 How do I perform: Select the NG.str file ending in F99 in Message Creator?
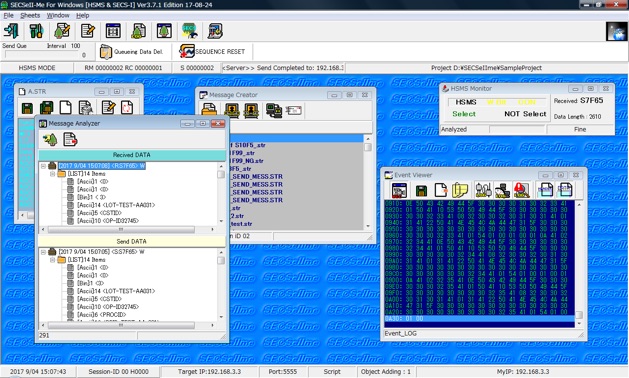(x=247, y=161)
